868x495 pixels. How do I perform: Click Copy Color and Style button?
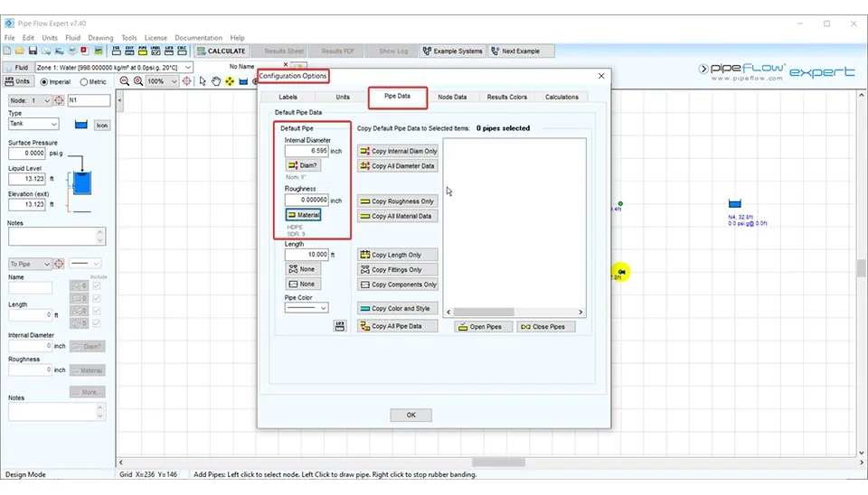(x=397, y=308)
